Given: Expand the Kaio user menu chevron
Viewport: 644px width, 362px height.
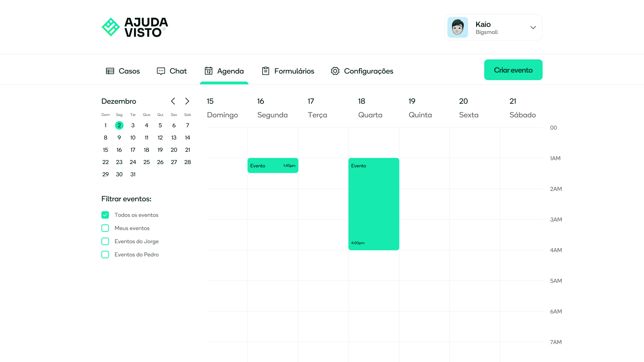Looking at the screenshot, I should coord(533,27).
